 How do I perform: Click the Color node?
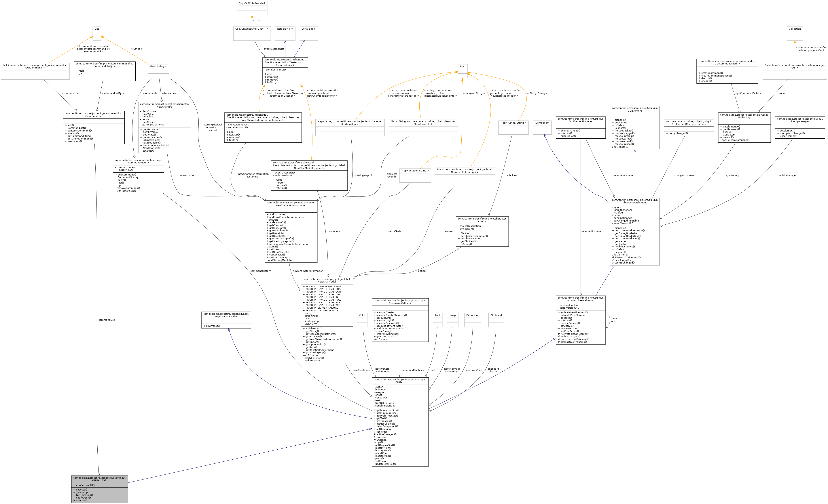click(362, 320)
